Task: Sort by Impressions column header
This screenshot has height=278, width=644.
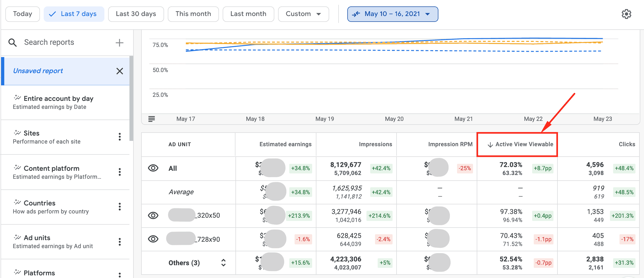Action: click(375, 144)
